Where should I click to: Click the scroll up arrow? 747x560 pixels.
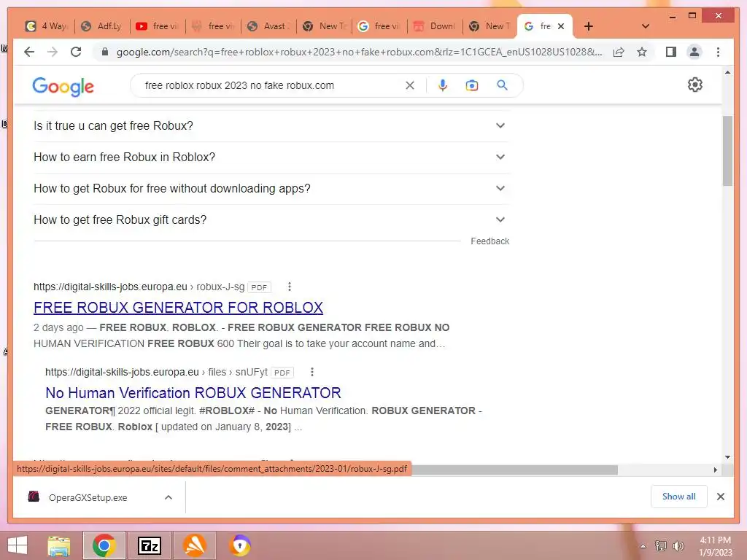click(x=727, y=72)
